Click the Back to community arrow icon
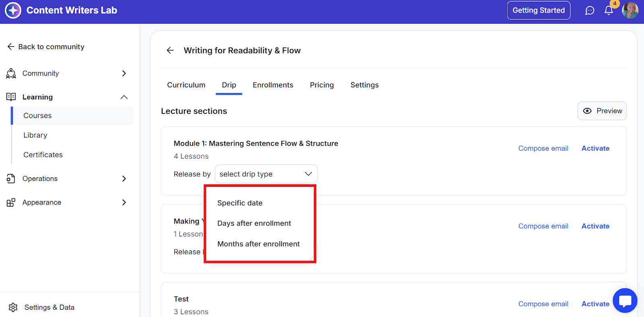644x317 pixels. tap(11, 47)
